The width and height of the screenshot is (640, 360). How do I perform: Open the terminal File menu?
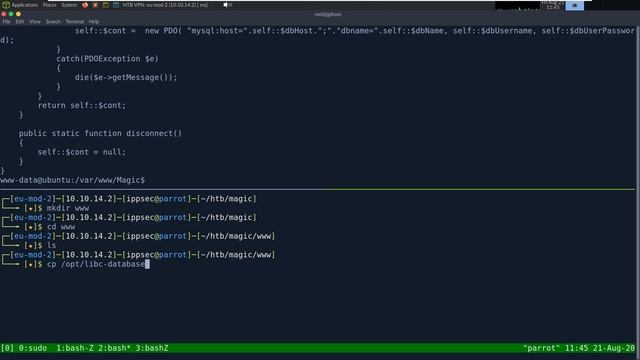(7, 22)
